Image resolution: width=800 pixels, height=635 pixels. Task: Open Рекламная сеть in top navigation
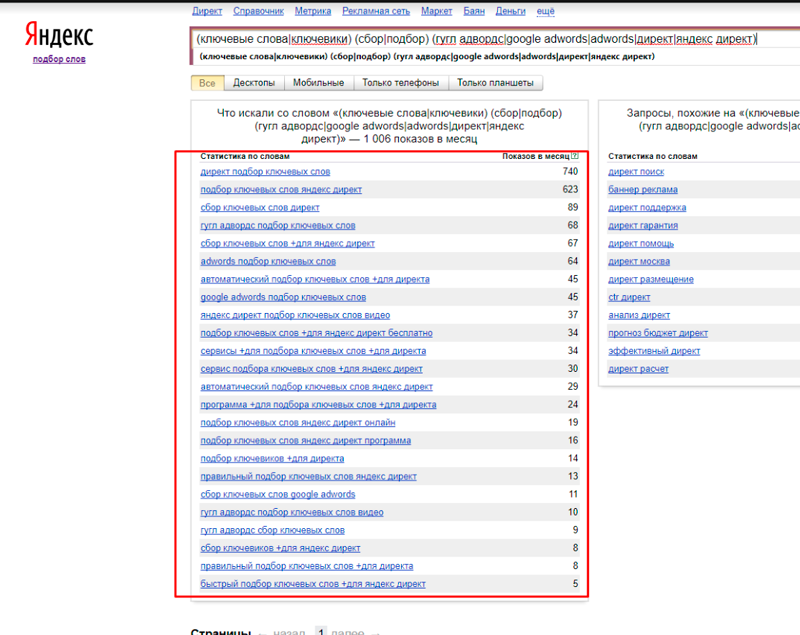(x=376, y=11)
